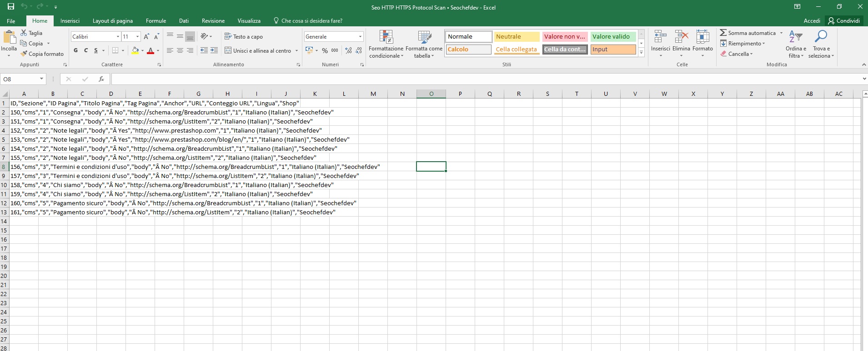
Task: Open Formattazione condizionale menu
Action: point(386,44)
